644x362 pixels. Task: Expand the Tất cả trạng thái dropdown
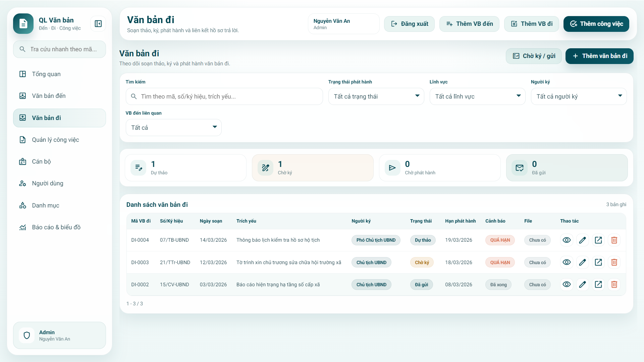coord(376,97)
